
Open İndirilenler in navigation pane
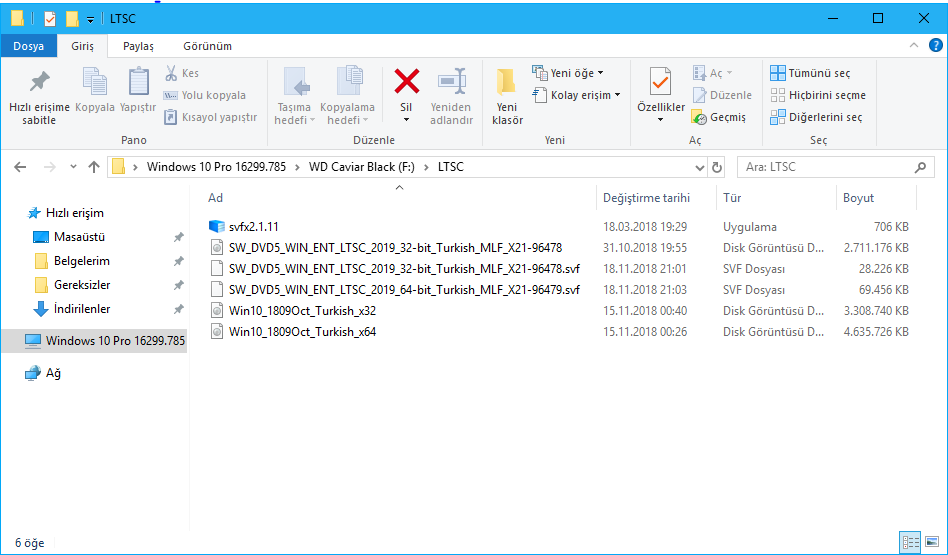[x=71, y=309]
